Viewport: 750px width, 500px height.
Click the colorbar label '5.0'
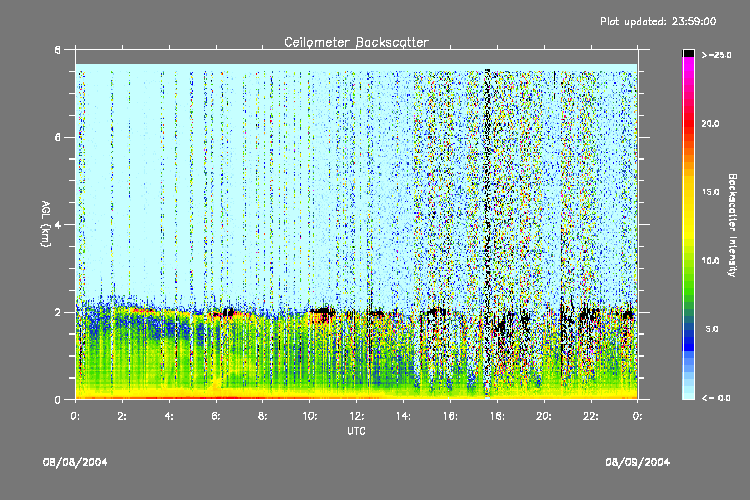pyautogui.click(x=712, y=329)
